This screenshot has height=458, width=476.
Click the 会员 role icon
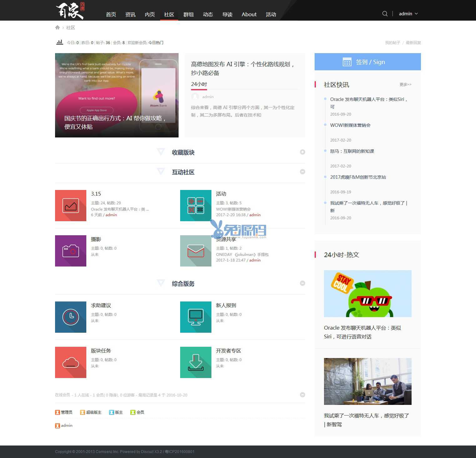pos(133,412)
